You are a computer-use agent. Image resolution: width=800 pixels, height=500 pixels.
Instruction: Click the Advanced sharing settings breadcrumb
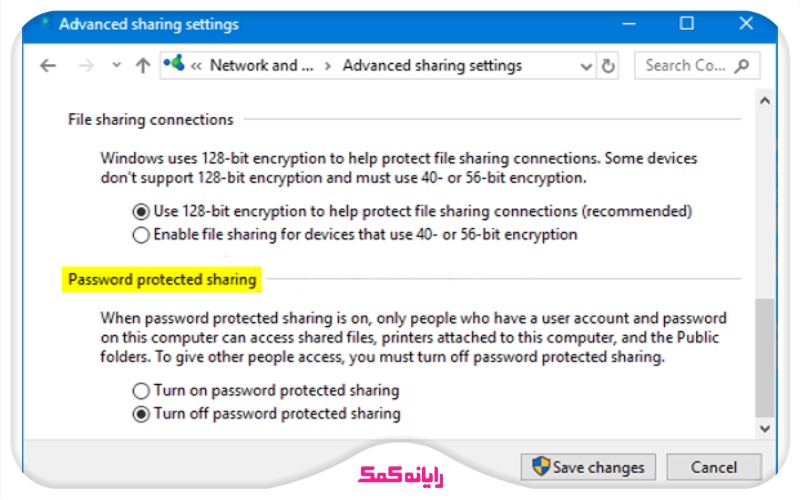pos(432,66)
